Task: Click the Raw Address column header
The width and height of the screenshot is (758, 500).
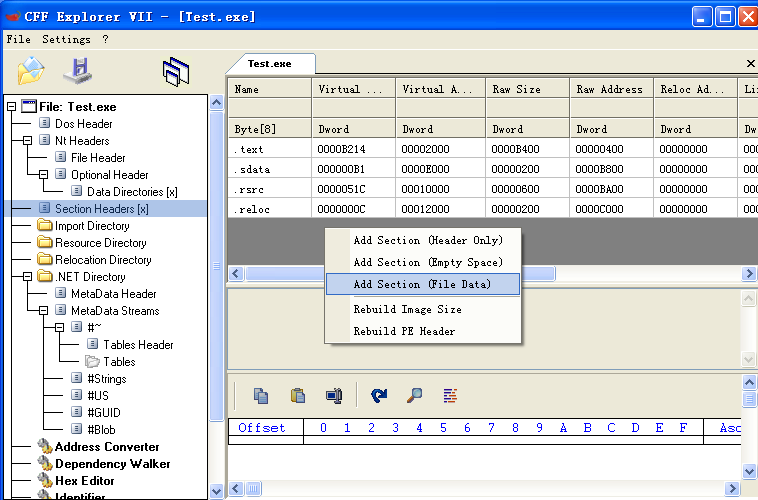Action: coord(612,89)
